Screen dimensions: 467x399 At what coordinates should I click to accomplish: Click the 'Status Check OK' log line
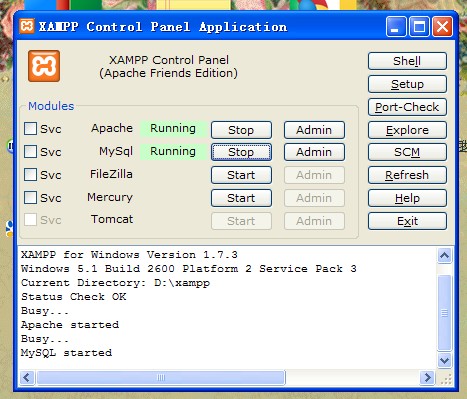coord(74,297)
